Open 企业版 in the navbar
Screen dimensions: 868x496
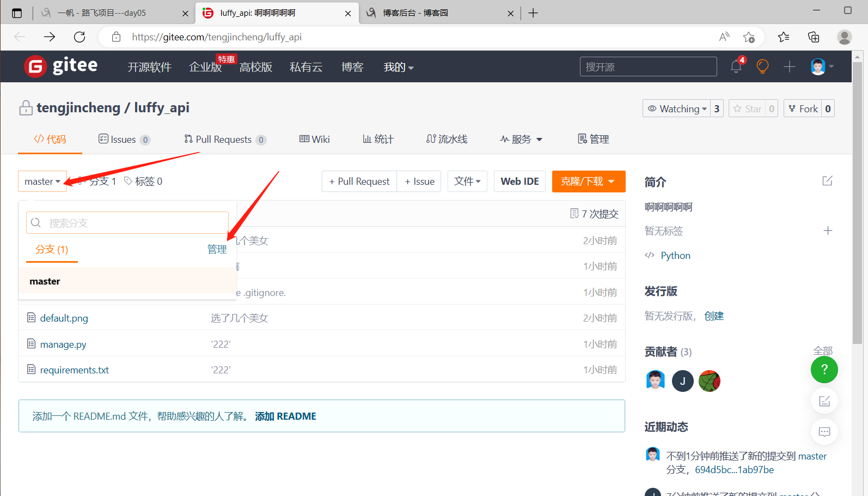[205, 67]
